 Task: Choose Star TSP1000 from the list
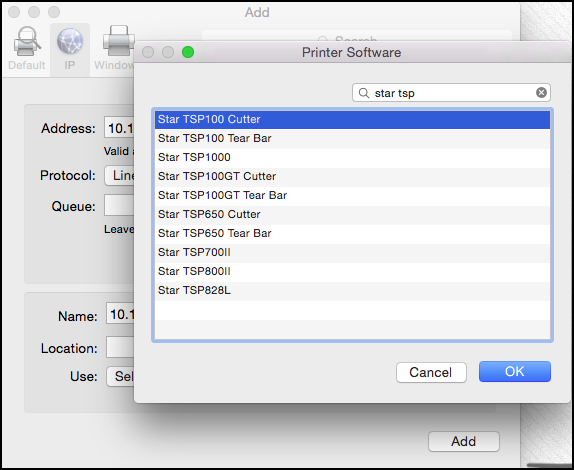pyautogui.click(x=352, y=157)
